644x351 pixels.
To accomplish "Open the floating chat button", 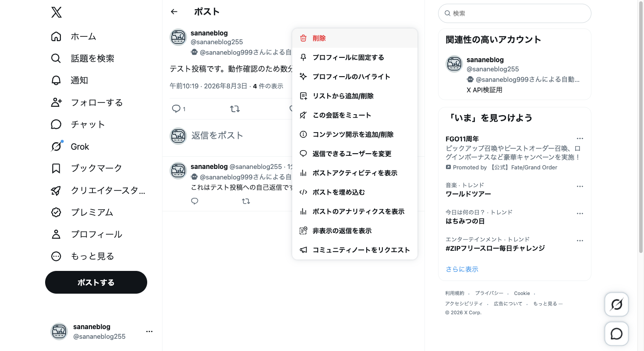I will (x=616, y=334).
